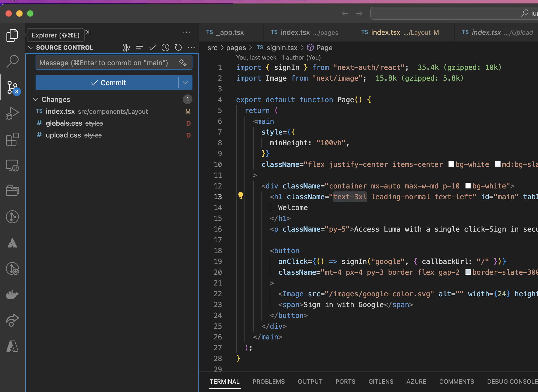
Task: Open the Explorer view in activity bar
Action: (12, 35)
